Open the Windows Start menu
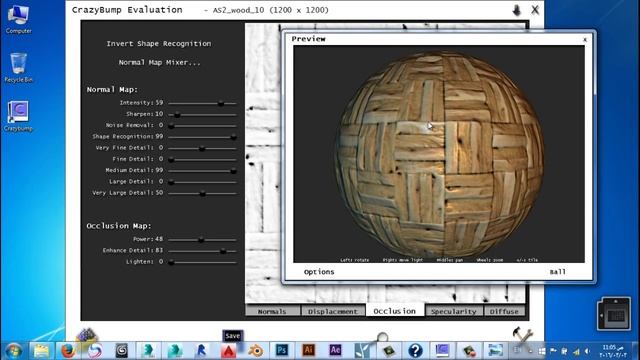 (13, 351)
